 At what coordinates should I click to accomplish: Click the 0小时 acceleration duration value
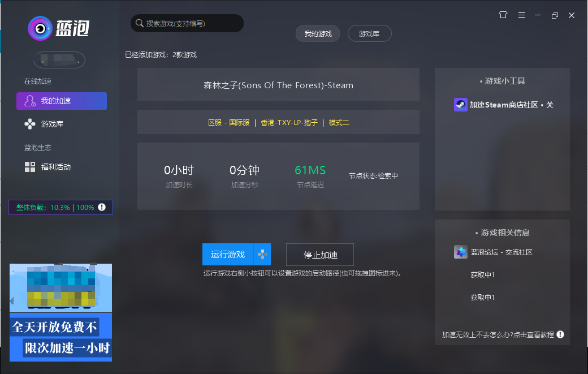pos(179,170)
